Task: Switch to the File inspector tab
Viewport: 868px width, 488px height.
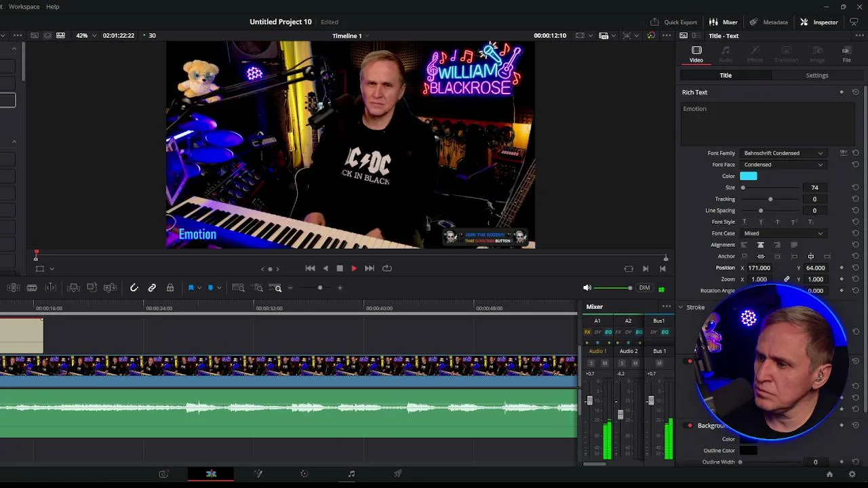Action: coord(846,54)
